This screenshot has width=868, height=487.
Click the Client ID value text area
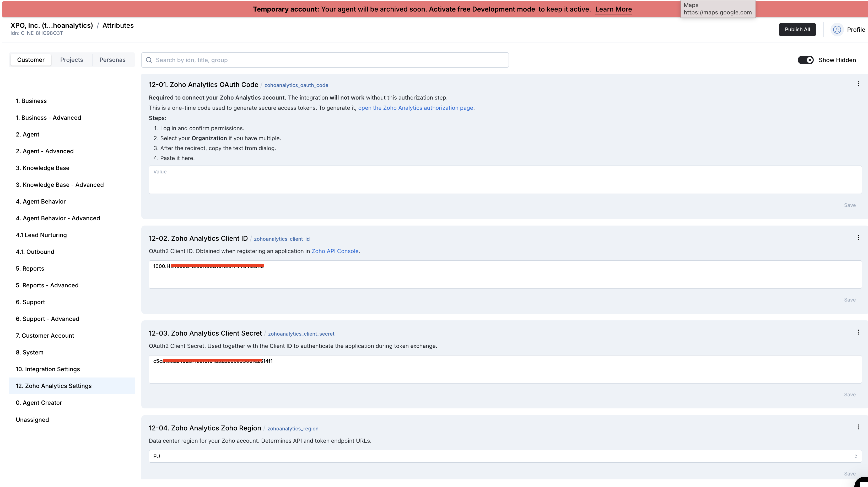click(x=505, y=275)
